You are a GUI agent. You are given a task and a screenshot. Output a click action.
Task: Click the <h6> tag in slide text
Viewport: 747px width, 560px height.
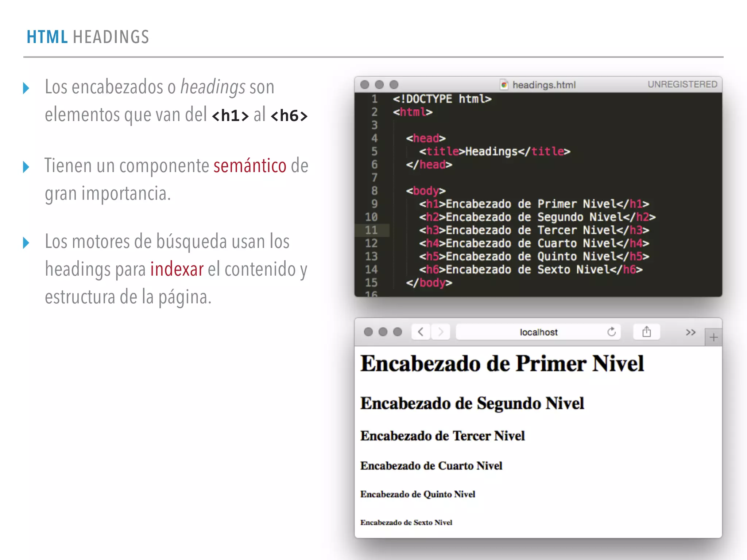pos(289,116)
